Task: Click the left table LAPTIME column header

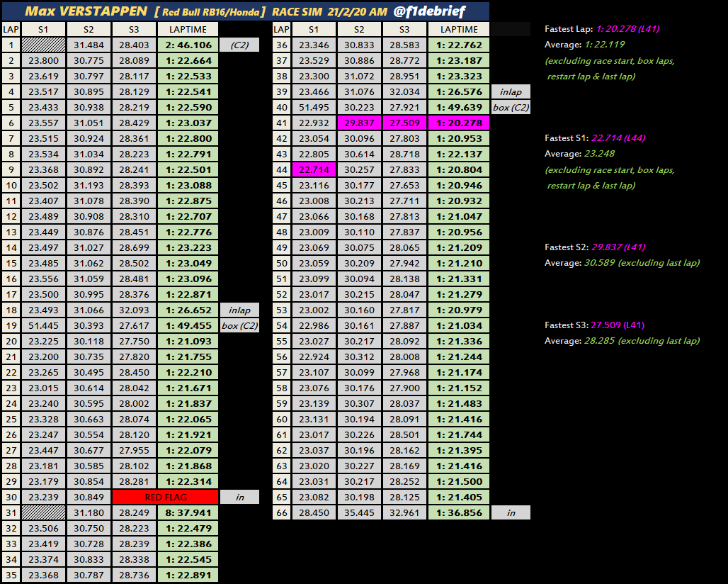Action: (x=188, y=29)
